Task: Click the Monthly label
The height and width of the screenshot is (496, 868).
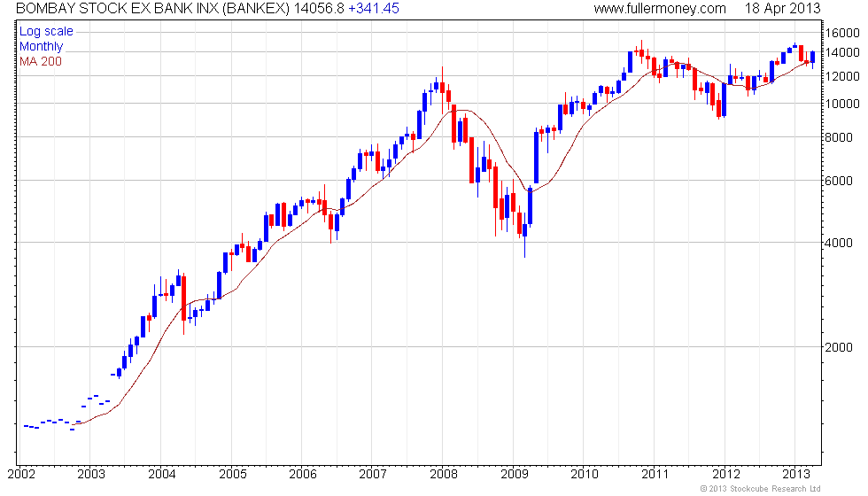Action: tap(41, 46)
